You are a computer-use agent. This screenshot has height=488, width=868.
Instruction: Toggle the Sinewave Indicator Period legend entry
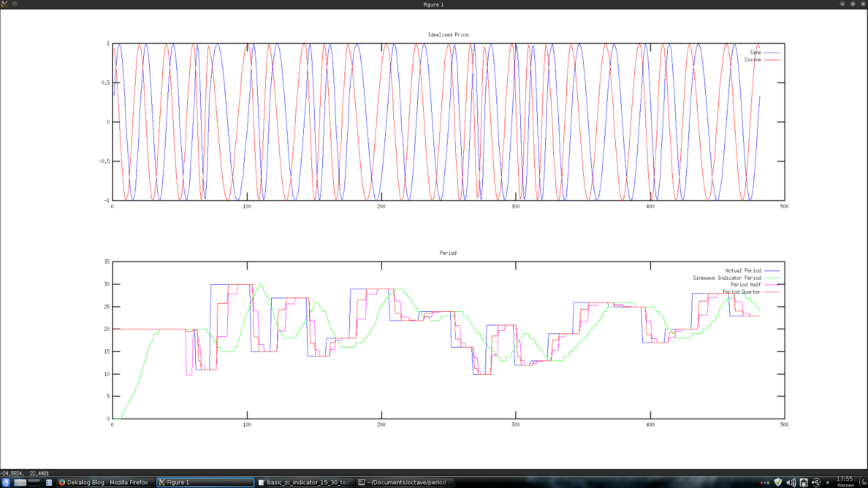(x=727, y=278)
